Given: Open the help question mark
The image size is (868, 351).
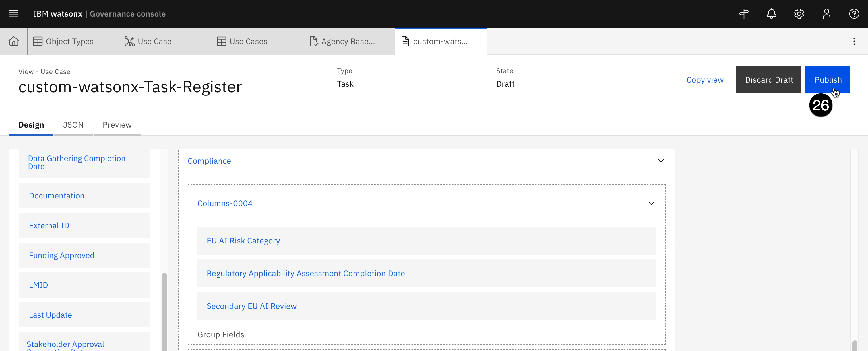Looking at the screenshot, I should click(x=854, y=14).
